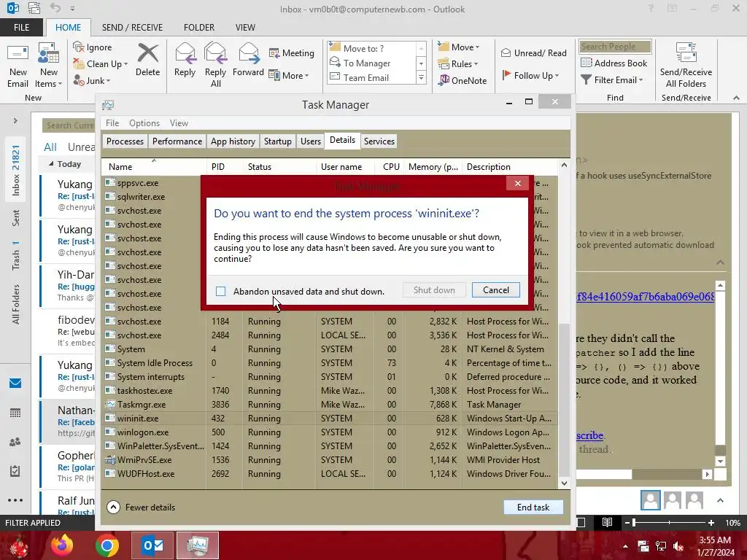
Task: Select the WmiPrvSE.exe process row
Action: (x=329, y=460)
